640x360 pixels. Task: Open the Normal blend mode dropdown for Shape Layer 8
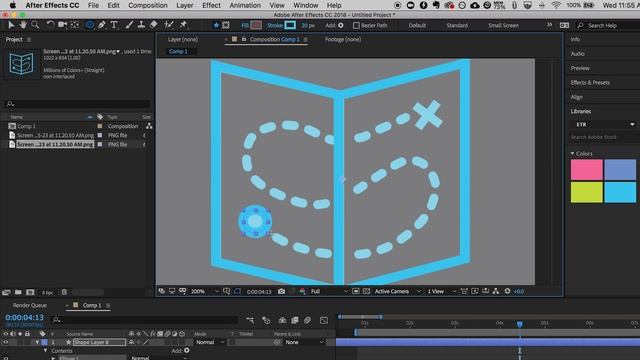(x=210, y=342)
